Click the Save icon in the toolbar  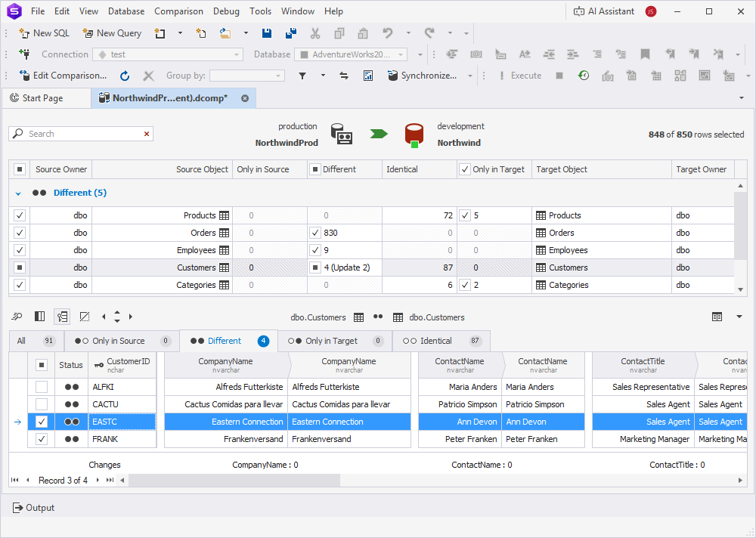266,32
